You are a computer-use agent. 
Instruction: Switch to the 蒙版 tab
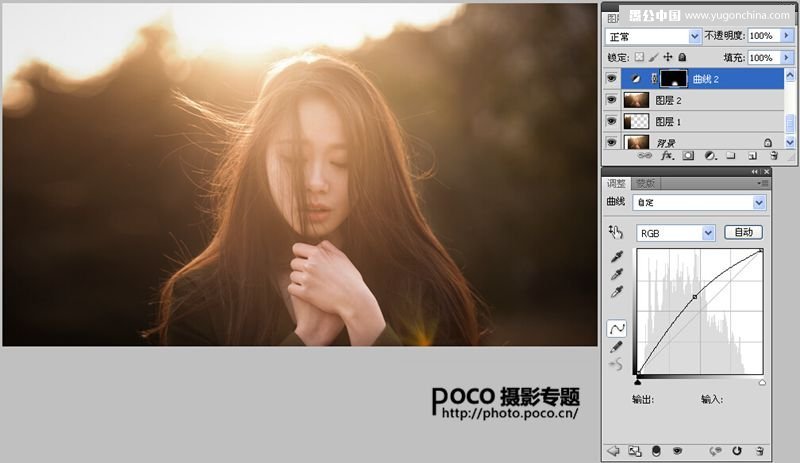point(645,183)
